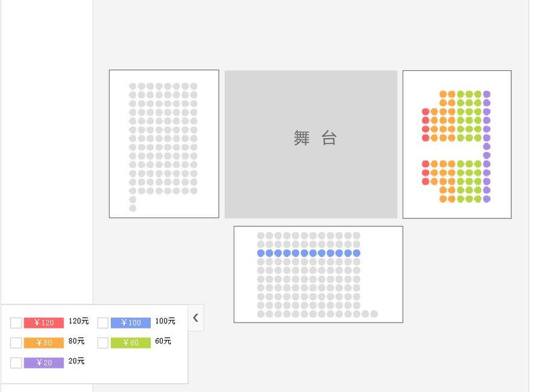Pick the bottommost purple seat in the right section

(487, 199)
